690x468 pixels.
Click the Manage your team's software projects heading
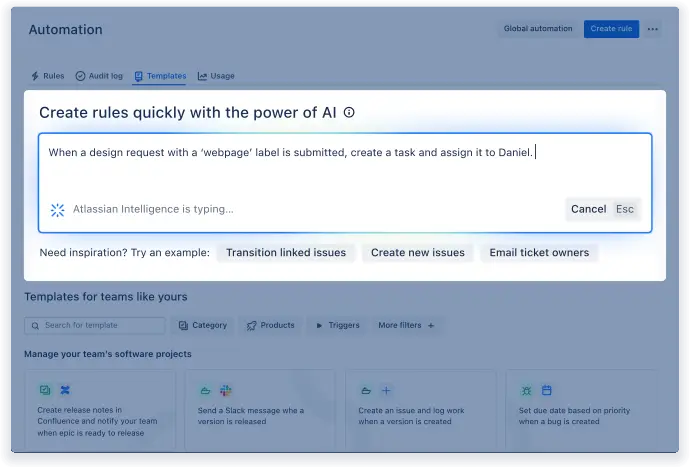pyautogui.click(x=108, y=354)
